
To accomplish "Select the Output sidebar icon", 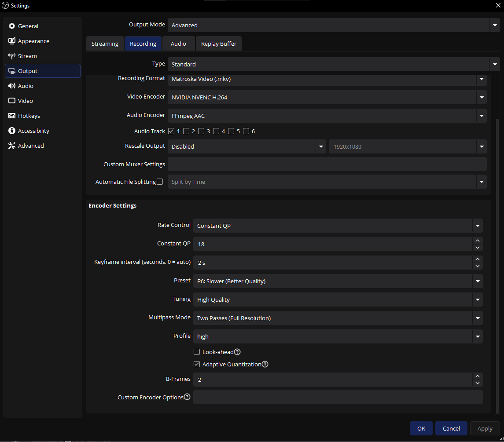I will coord(12,71).
